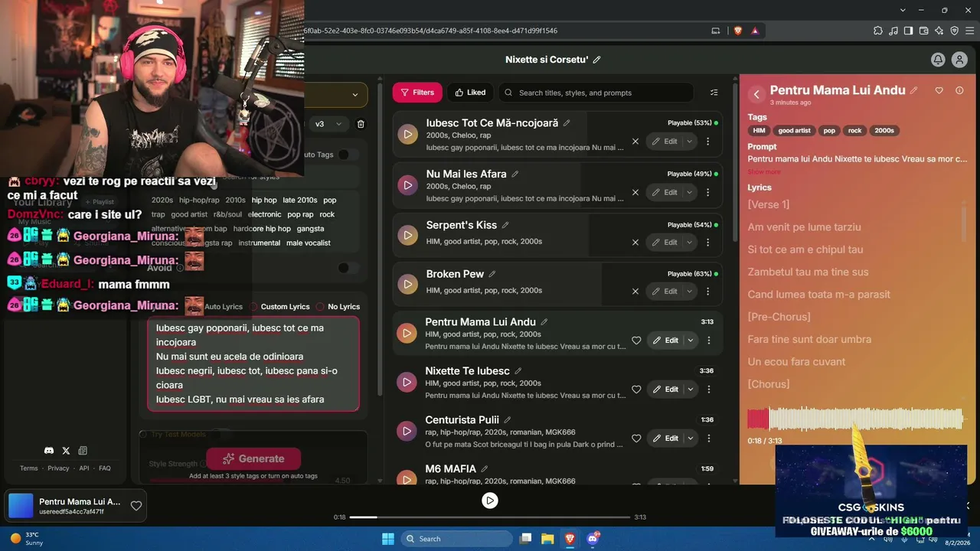Select the No Lyrics radio option

click(x=338, y=307)
